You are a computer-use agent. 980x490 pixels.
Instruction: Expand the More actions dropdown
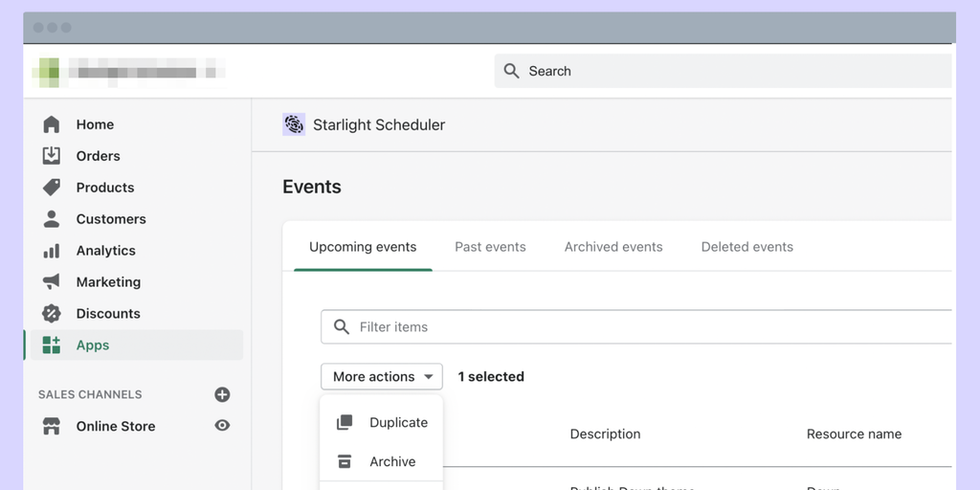pos(382,377)
